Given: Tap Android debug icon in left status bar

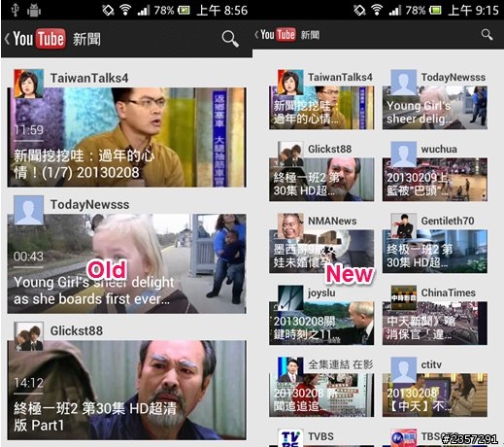Looking at the screenshot, I should pyautogui.click(x=34, y=11).
